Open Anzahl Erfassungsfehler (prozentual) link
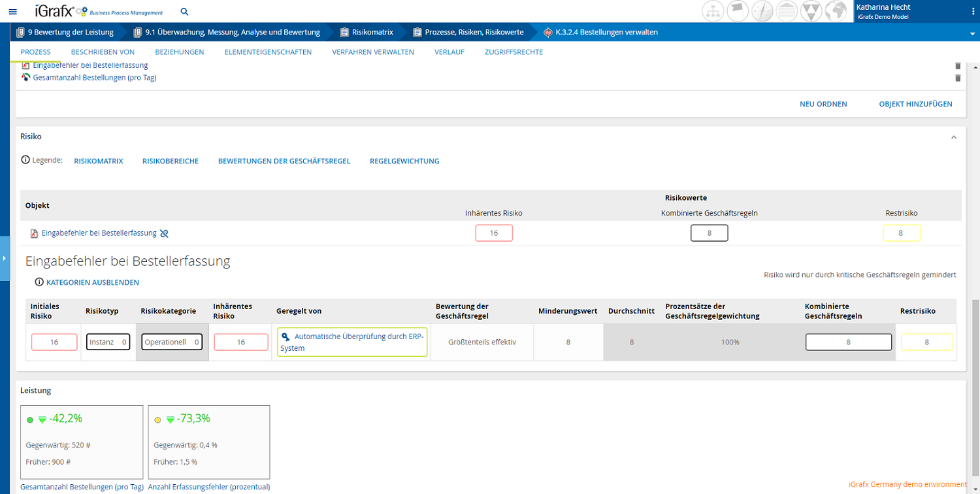 (209, 487)
